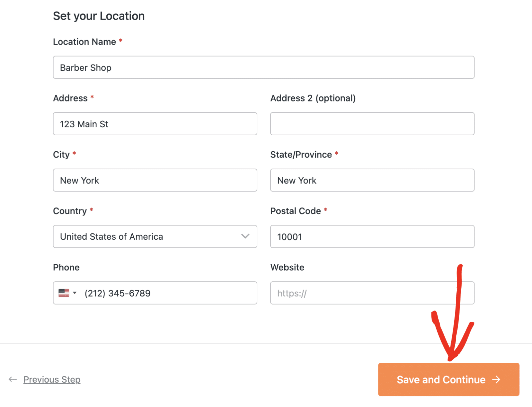This screenshot has height=407, width=532.
Task: Click the Location Name field showing Barber Shop
Action: 263,67
